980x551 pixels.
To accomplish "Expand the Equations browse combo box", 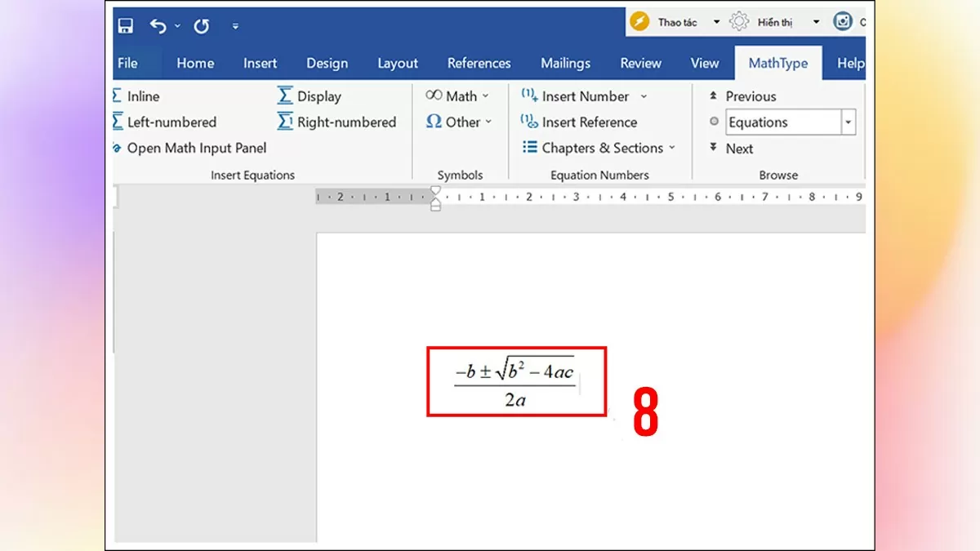I will pyautogui.click(x=848, y=121).
